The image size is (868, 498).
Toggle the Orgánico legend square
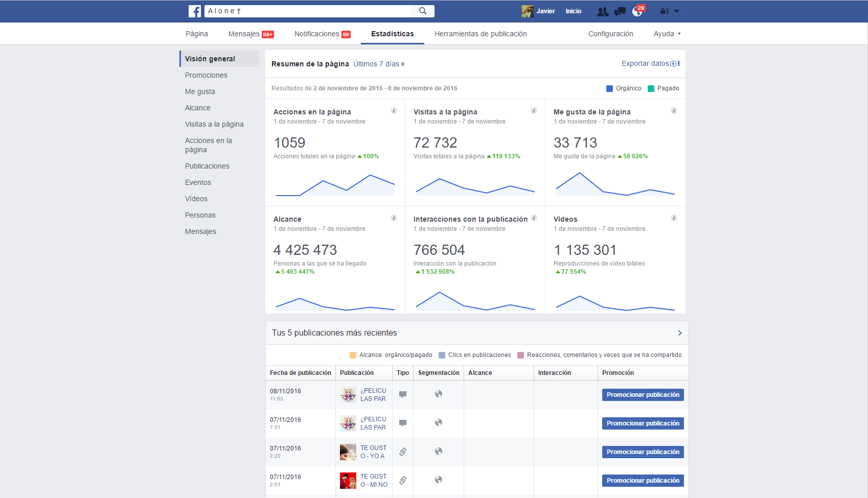609,88
